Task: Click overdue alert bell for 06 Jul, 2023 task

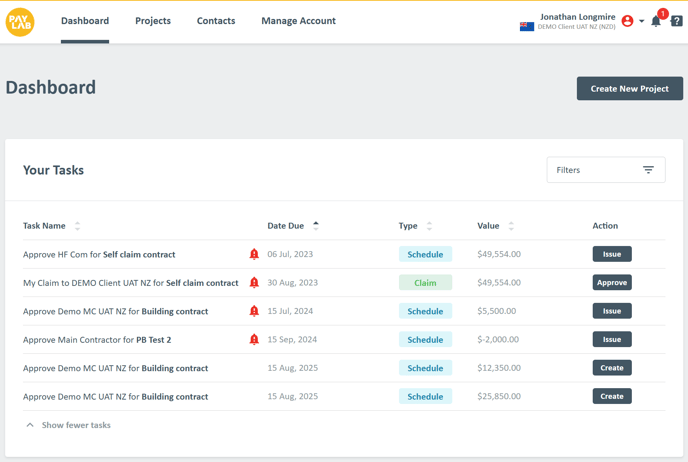Action: tap(254, 254)
